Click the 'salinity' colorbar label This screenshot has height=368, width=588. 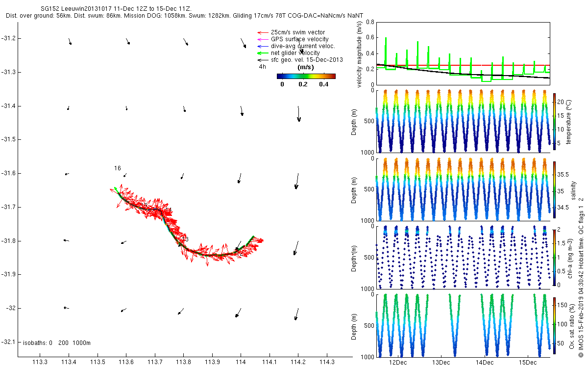[573, 191]
